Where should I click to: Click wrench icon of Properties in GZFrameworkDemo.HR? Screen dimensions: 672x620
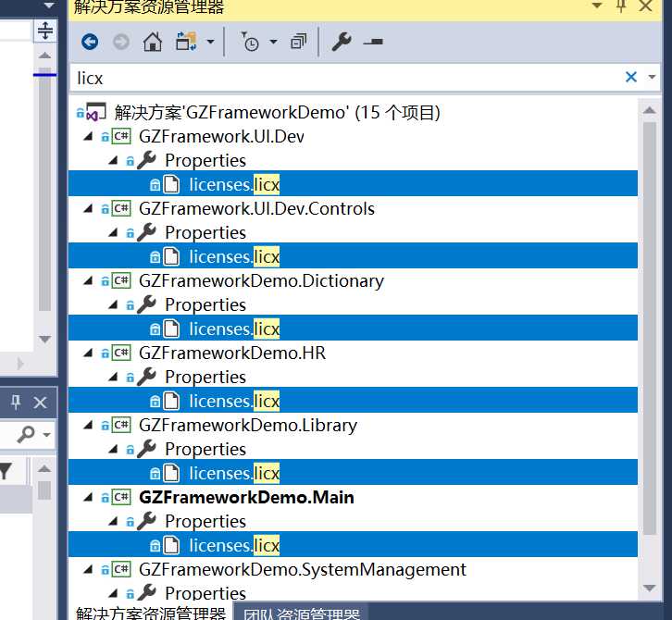pyautogui.click(x=146, y=377)
